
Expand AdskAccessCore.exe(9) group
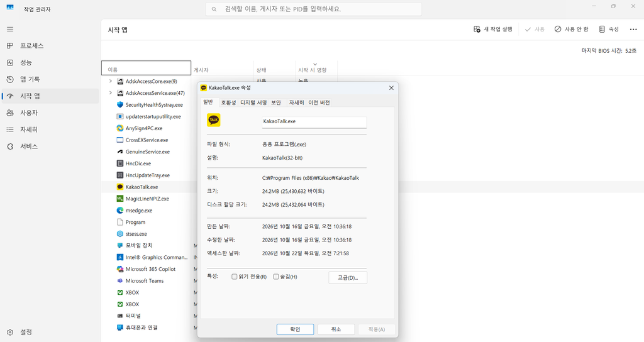pyautogui.click(x=110, y=81)
